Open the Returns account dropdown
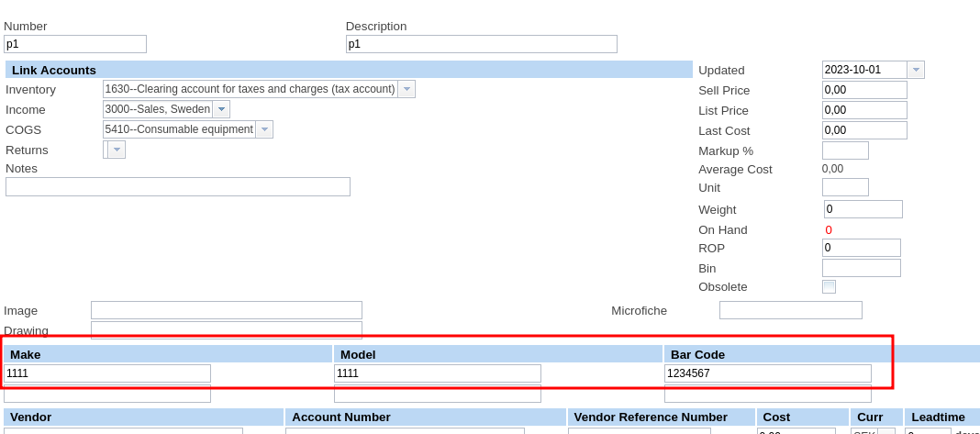The width and height of the screenshot is (980, 434). (x=115, y=150)
